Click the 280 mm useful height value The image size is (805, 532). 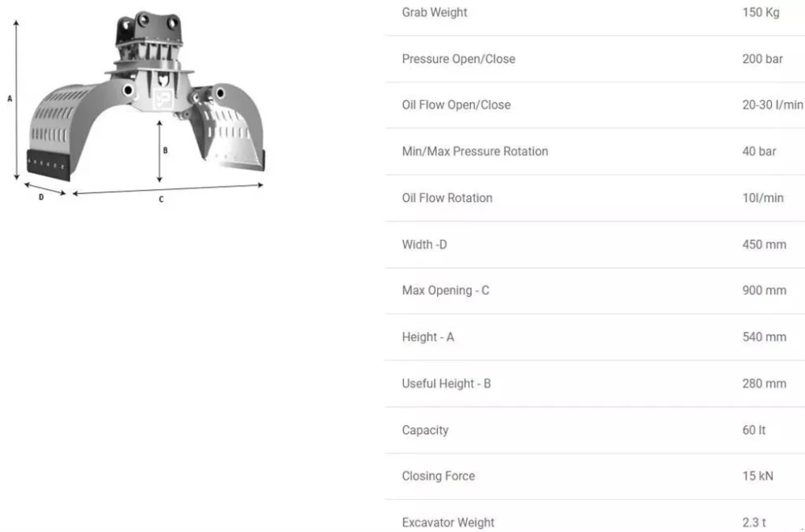763,384
